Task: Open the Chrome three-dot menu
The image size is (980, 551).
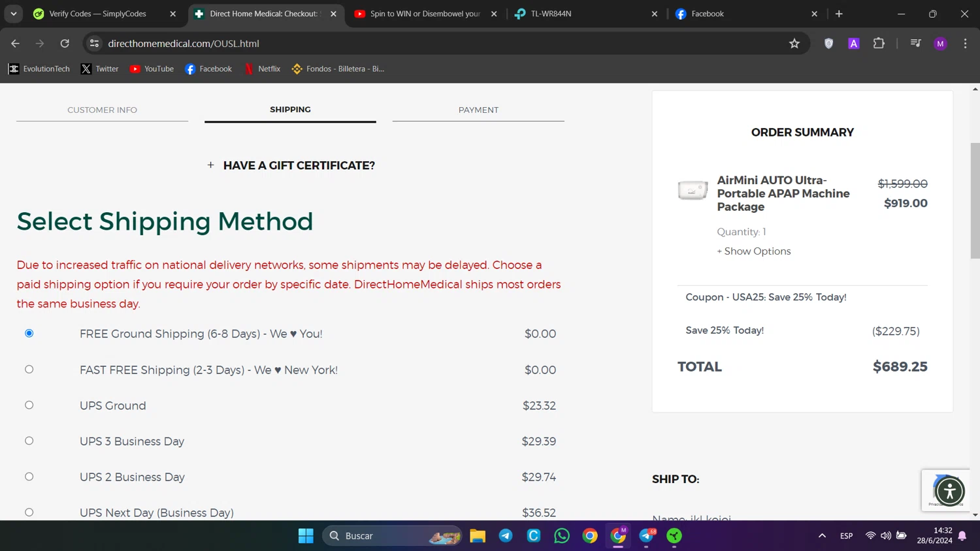Action: (x=965, y=43)
